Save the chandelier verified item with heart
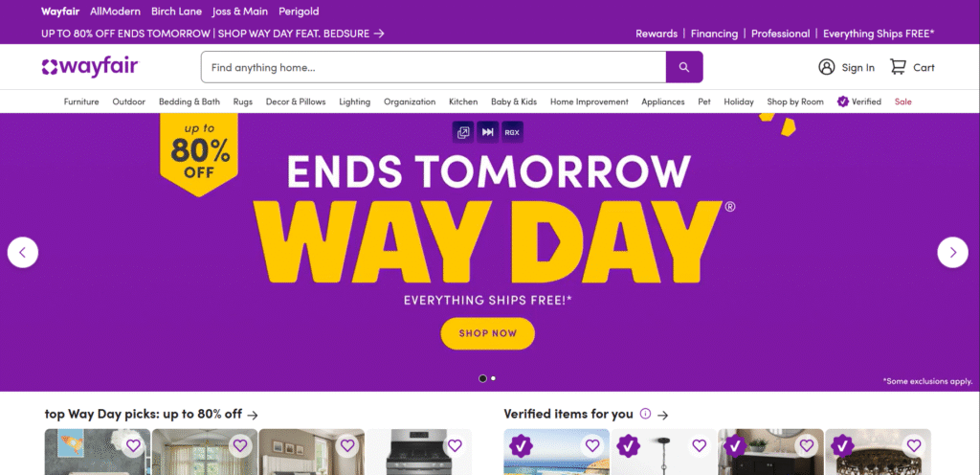 pos(914,445)
